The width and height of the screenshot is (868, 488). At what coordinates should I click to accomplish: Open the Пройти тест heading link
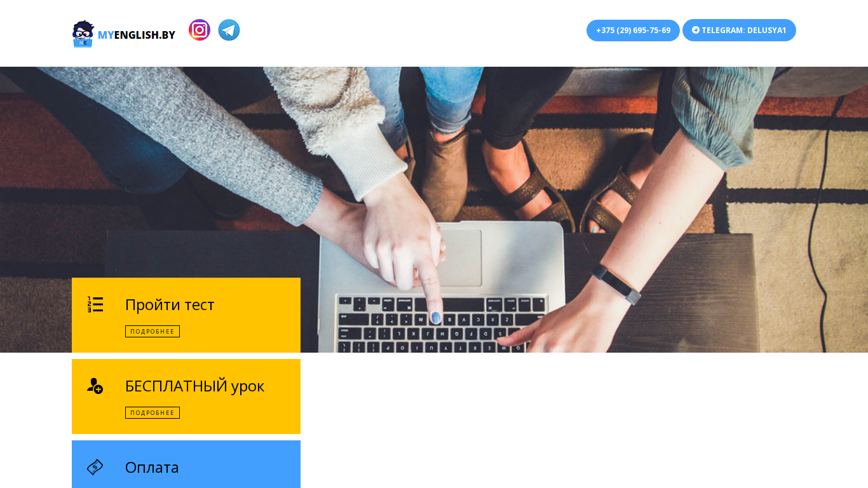click(170, 304)
